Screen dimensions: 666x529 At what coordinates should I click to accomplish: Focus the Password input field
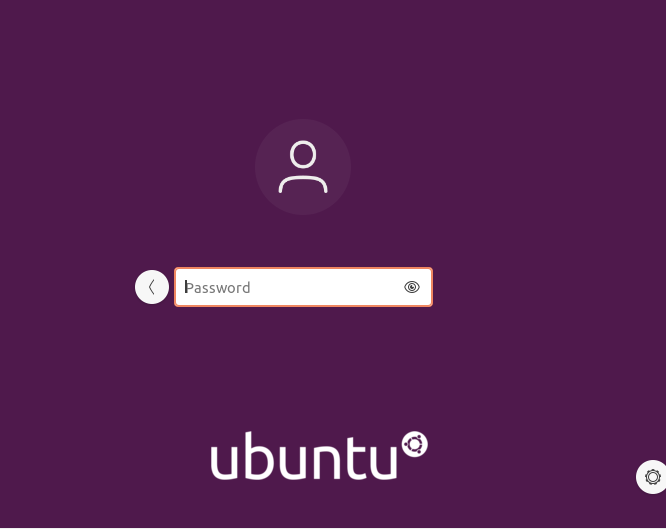pos(303,287)
